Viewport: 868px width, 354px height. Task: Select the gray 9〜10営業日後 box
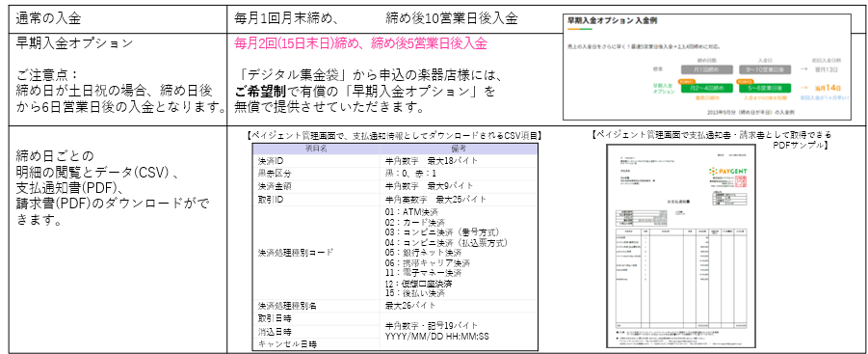point(765,70)
